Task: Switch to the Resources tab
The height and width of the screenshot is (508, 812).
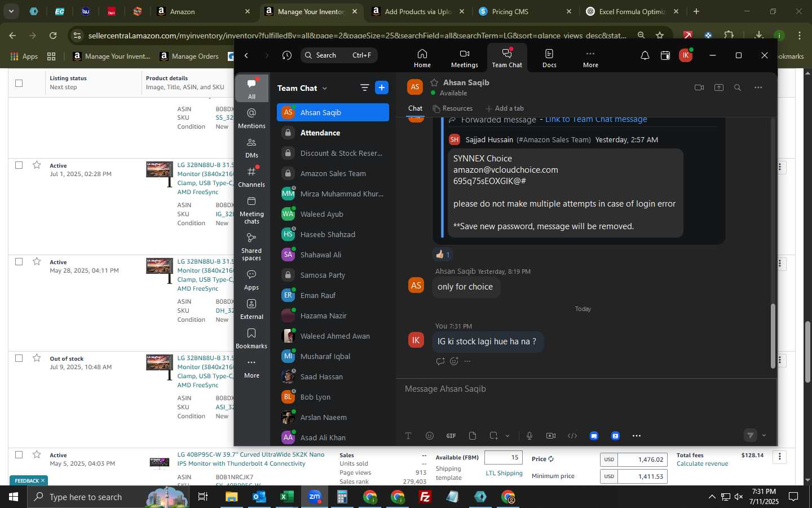Action: [x=452, y=108]
